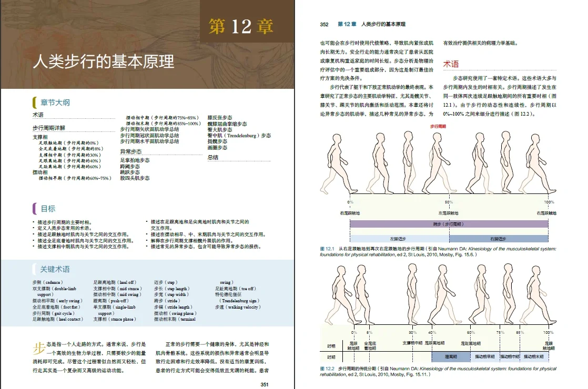
Task: Click the outline entry '步行周期详解'
Action: tap(49, 128)
